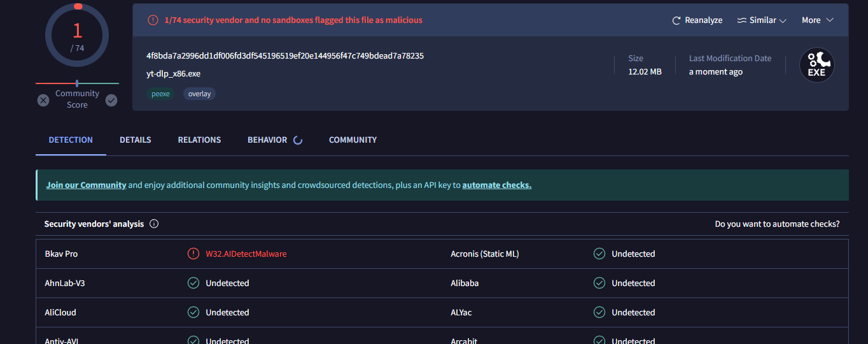Image resolution: width=868 pixels, height=344 pixels.
Task: Click the peexe file tag
Action: coord(160,94)
